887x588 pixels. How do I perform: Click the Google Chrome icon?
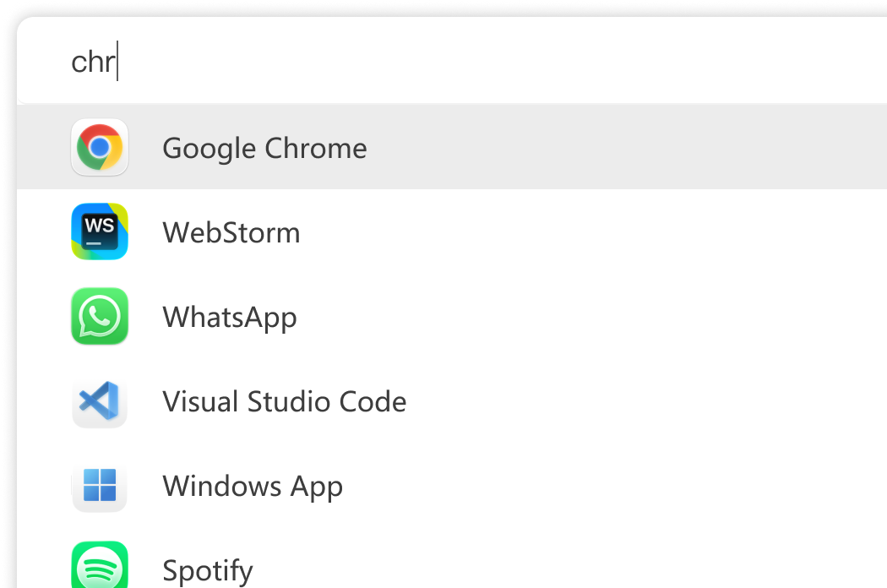click(x=100, y=148)
